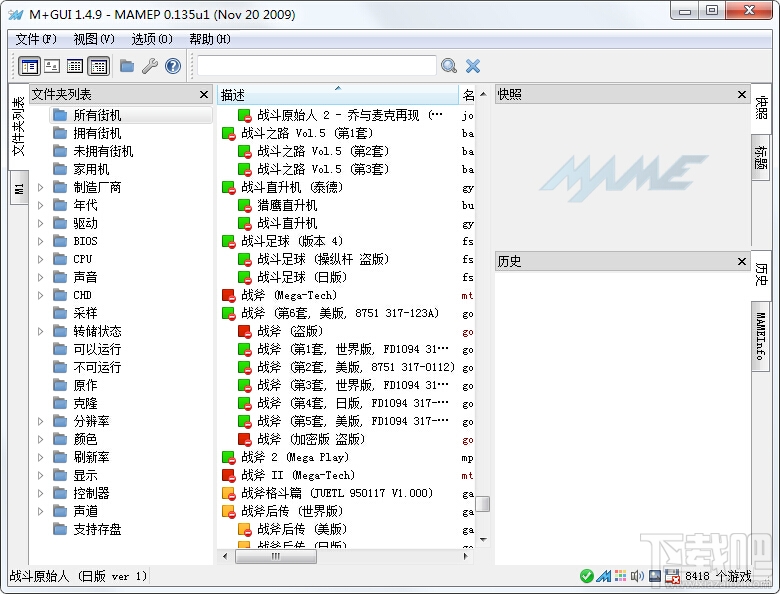Switch to details list view toolbar button
The height and width of the screenshot is (594, 780).
pyautogui.click(x=75, y=66)
